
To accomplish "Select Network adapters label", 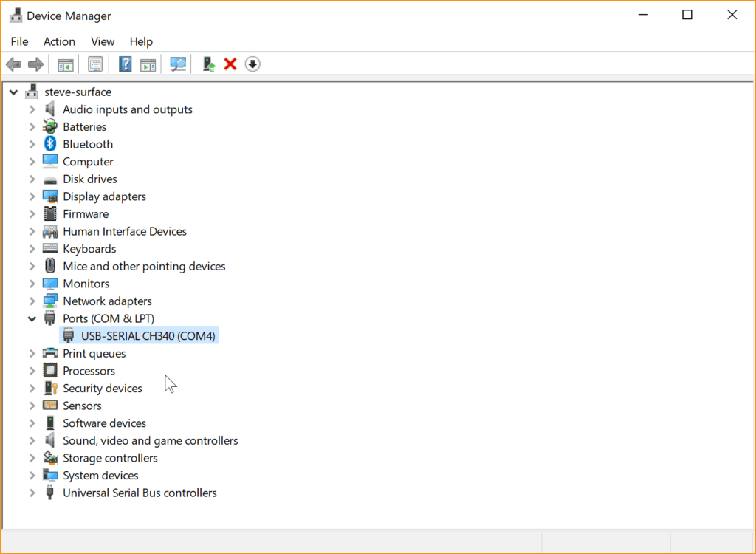I will 108,301.
